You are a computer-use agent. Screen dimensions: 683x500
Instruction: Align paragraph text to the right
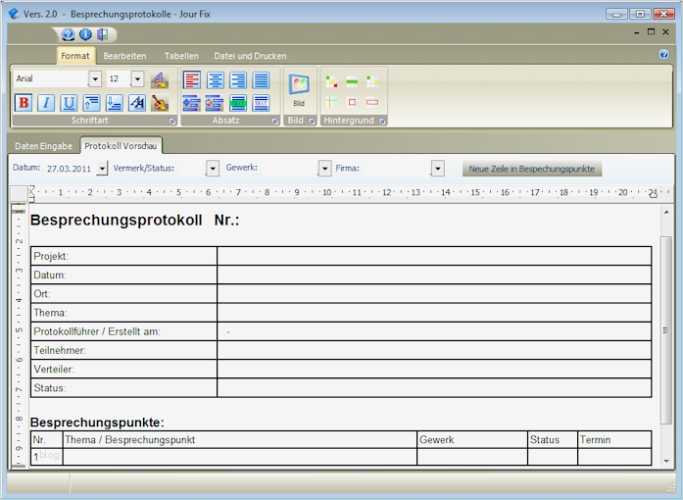point(238,80)
